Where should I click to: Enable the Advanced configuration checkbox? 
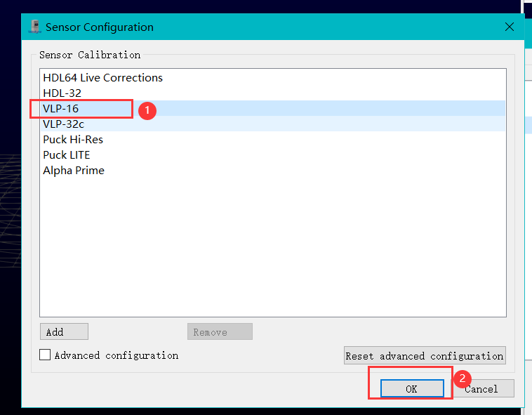coord(45,355)
